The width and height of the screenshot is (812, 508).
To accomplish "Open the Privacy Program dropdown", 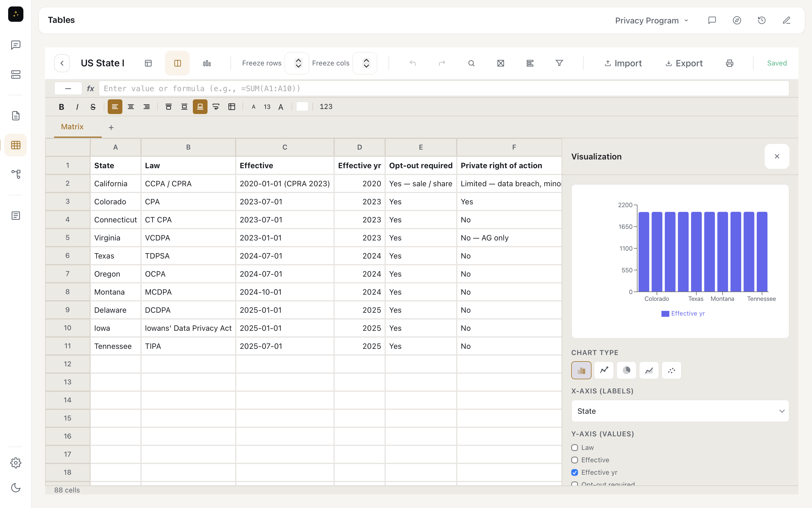I will click(x=652, y=21).
